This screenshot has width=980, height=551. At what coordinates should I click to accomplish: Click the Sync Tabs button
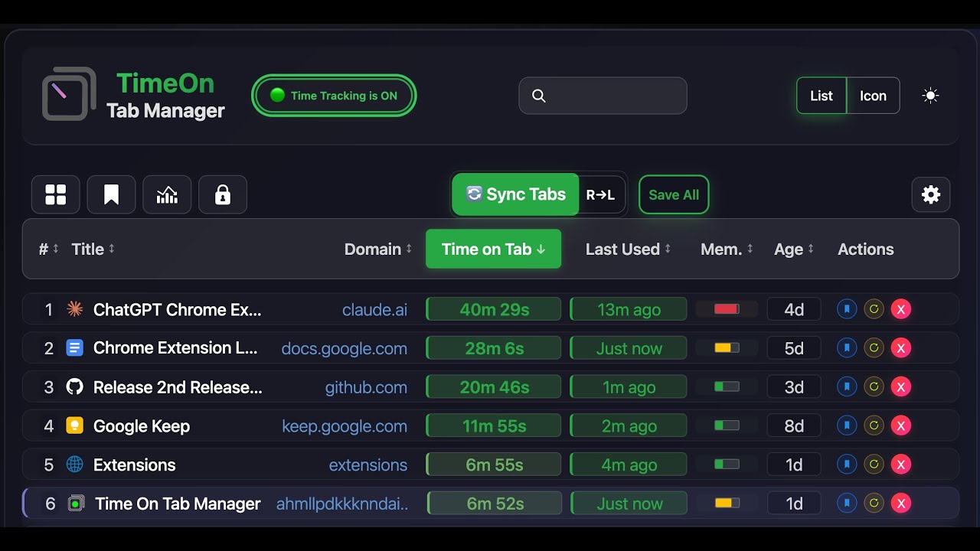pyautogui.click(x=515, y=194)
